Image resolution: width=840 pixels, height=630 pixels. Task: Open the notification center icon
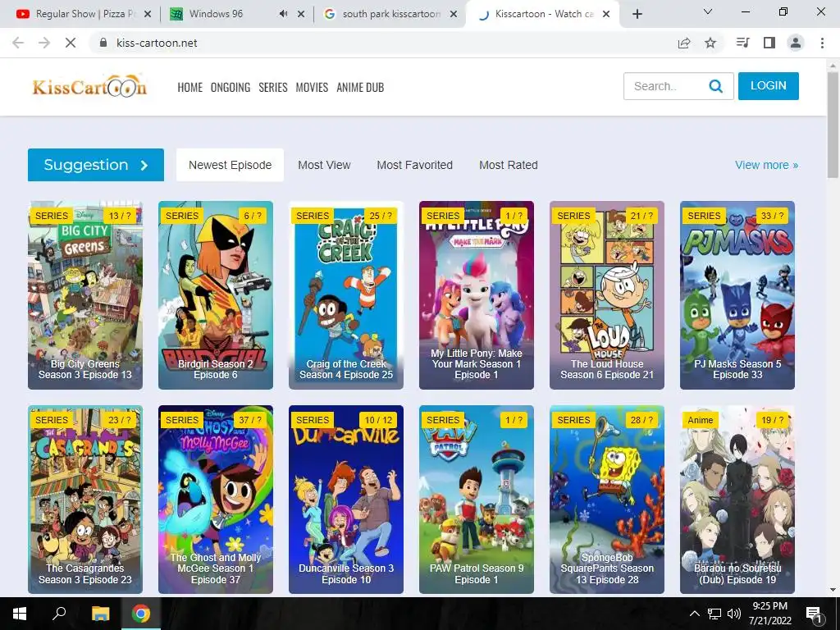coord(814,614)
